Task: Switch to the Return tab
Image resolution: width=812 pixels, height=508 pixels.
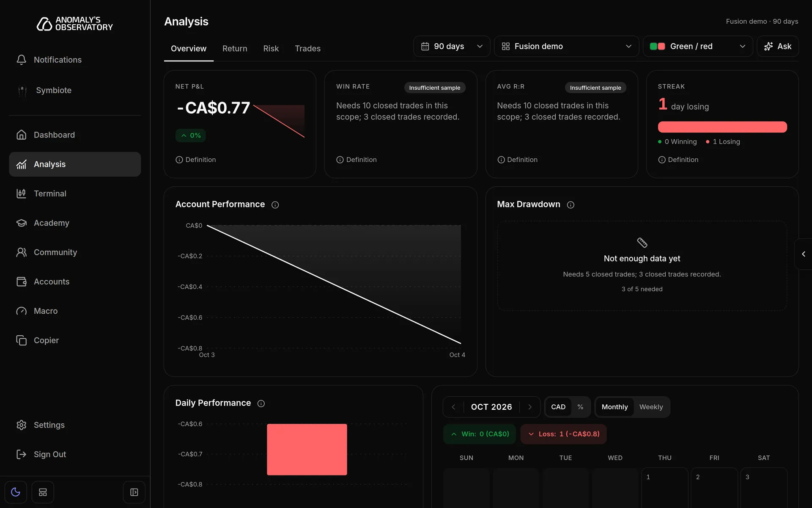Action: tap(235, 49)
